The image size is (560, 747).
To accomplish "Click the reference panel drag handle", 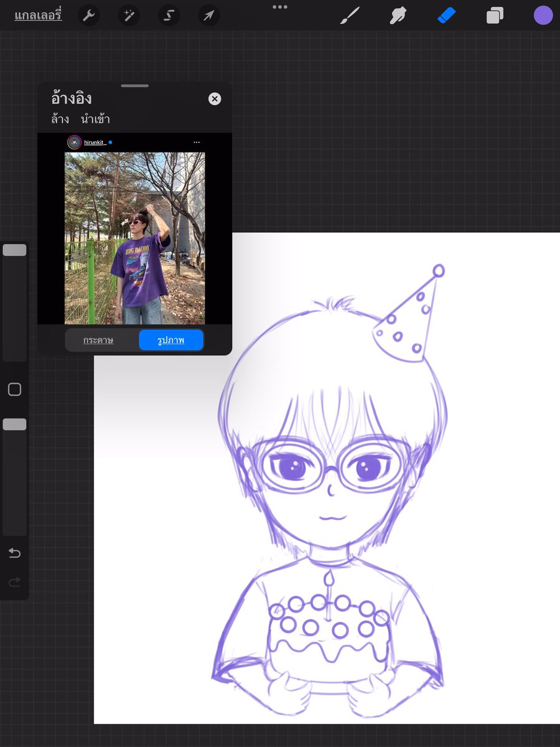I will [135, 86].
